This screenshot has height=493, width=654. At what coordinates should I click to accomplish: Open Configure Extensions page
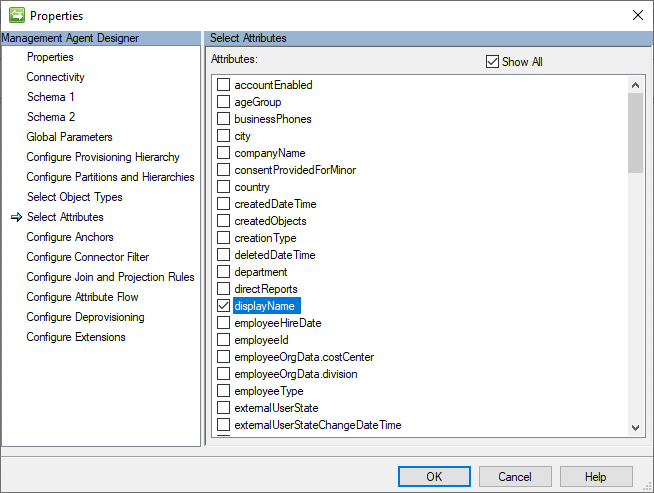pos(76,337)
